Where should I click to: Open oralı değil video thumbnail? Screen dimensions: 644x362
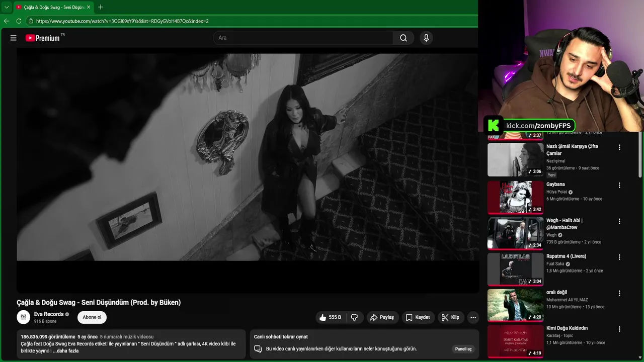click(515, 305)
